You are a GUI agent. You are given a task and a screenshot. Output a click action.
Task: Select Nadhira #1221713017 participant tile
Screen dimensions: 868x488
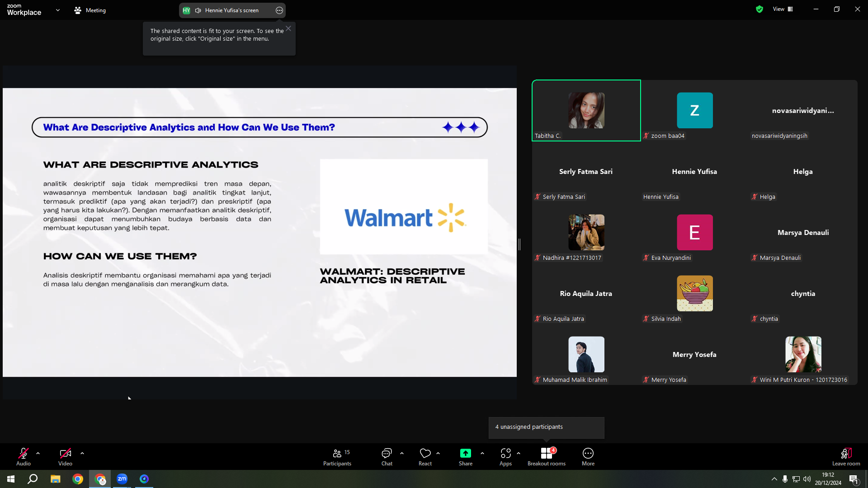point(586,232)
